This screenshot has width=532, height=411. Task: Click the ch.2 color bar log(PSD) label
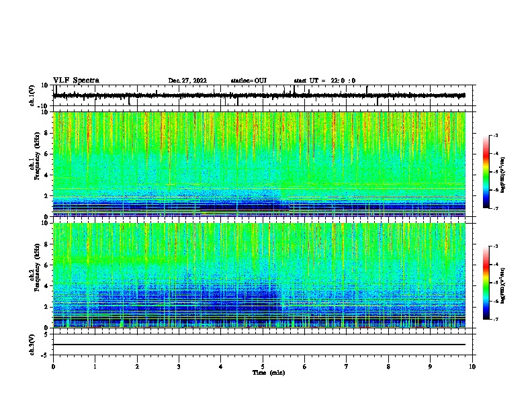tap(502, 285)
